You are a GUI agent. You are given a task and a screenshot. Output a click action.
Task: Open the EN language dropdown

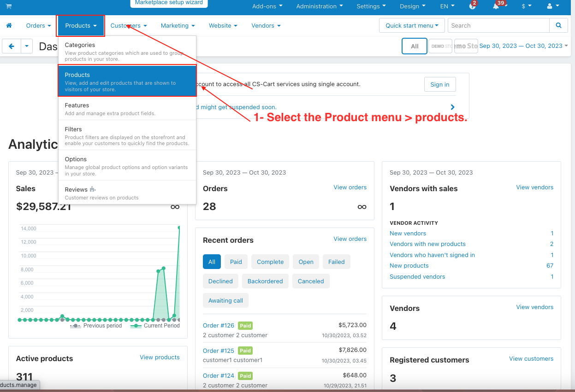447,6
